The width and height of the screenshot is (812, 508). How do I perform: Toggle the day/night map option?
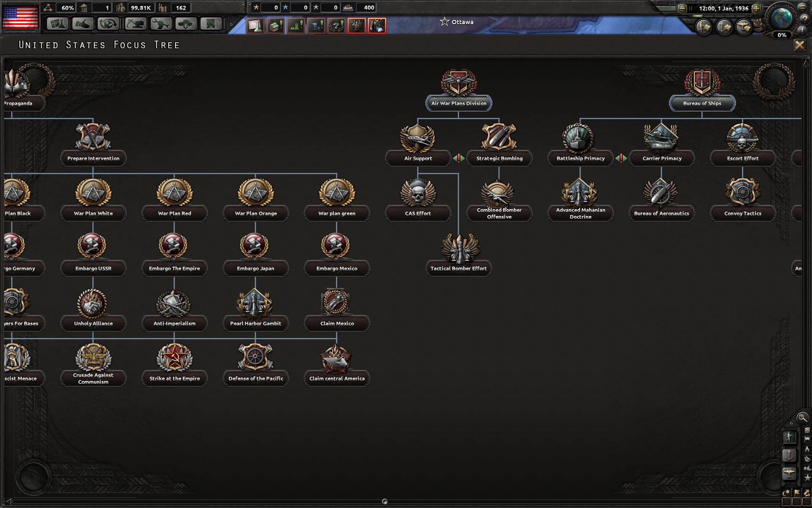pyautogui.click(x=787, y=493)
